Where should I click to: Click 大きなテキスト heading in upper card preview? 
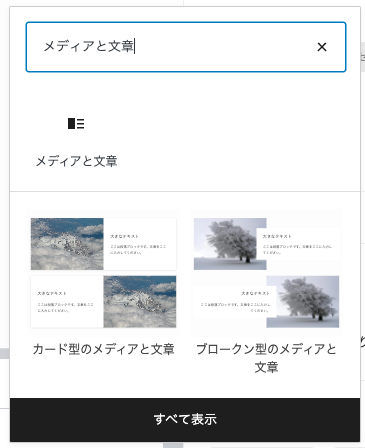point(124,236)
